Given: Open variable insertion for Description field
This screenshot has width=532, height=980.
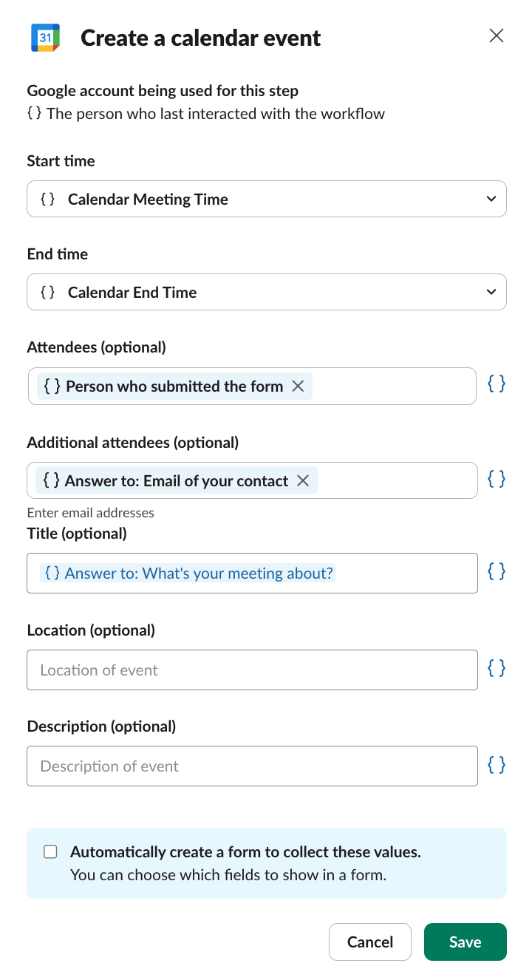Looking at the screenshot, I should tap(496, 765).
